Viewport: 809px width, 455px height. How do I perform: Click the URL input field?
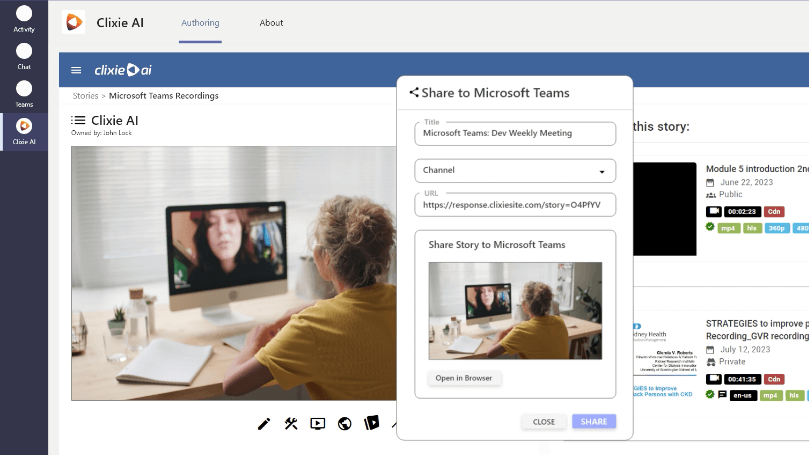(x=515, y=205)
